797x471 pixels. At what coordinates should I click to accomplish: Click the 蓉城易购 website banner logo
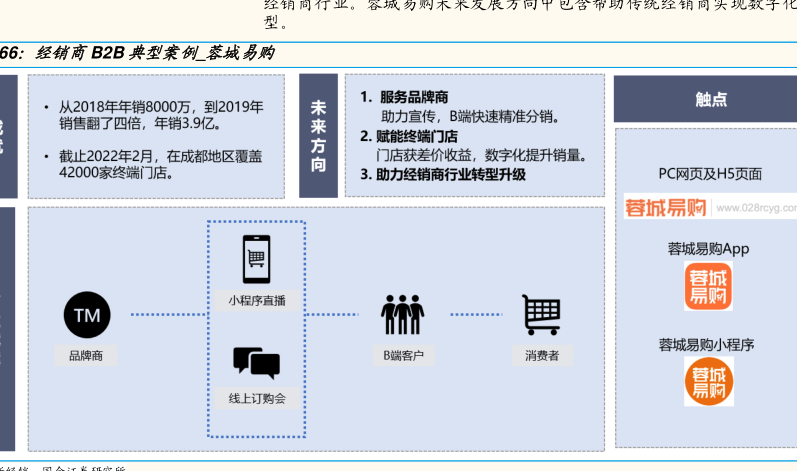pyautogui.click(x=666, y=208)
